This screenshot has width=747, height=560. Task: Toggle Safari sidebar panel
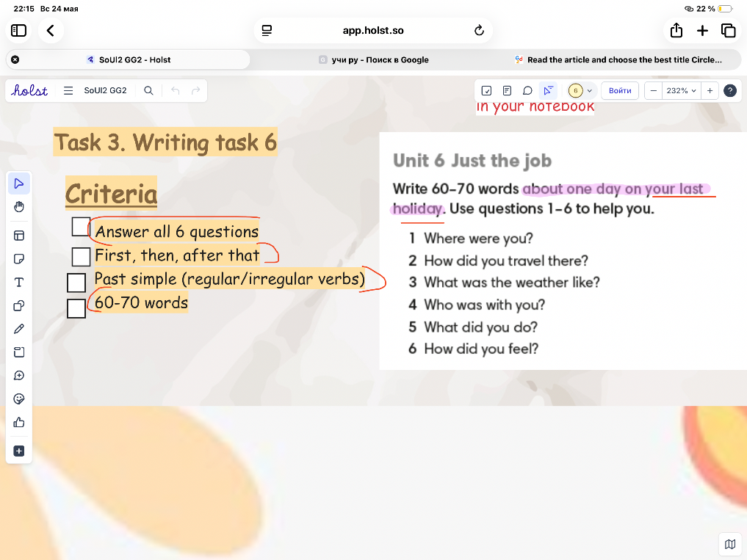pyautogui.click(x=18, y=31)
